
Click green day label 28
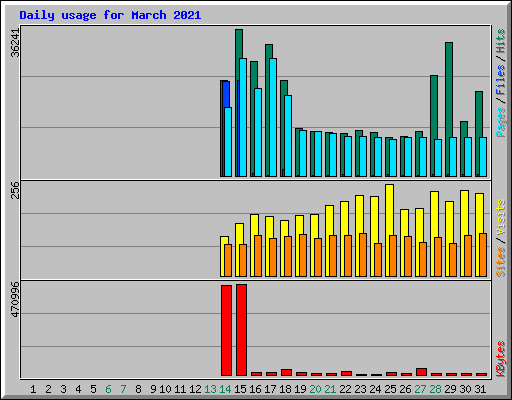coord(435,389)
